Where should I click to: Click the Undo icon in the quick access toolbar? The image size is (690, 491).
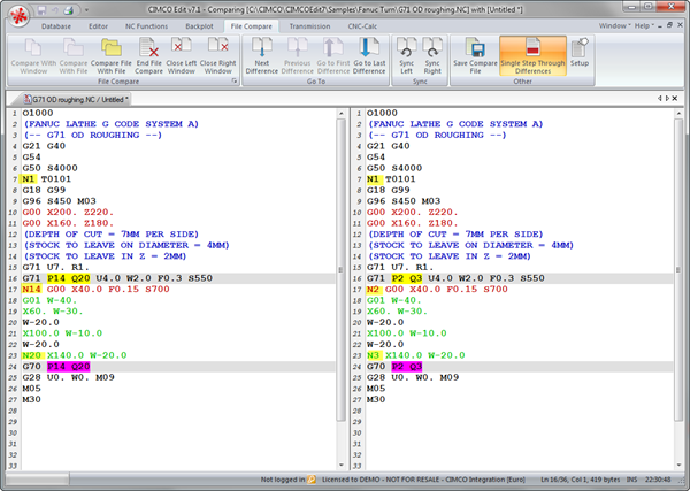click(x=55, y=10)
